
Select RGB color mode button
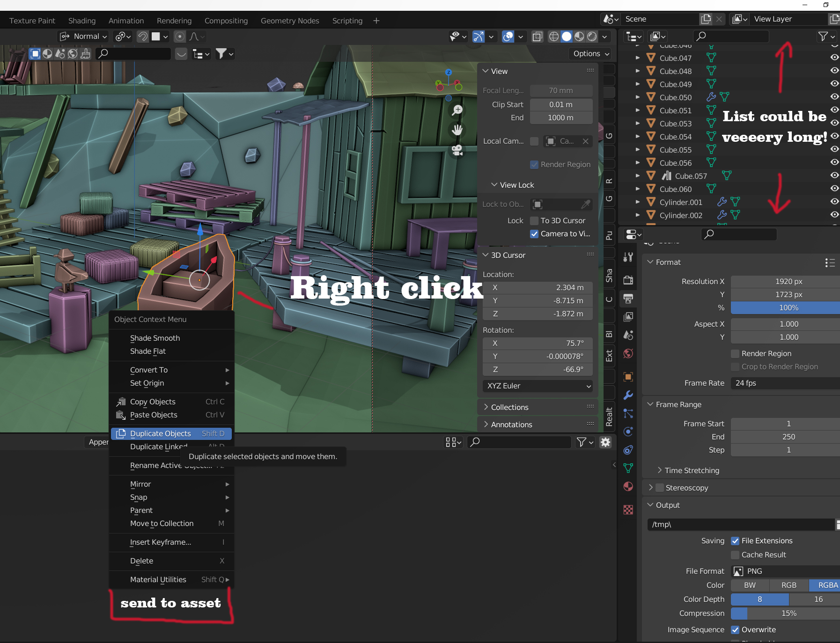click(789, 585)
